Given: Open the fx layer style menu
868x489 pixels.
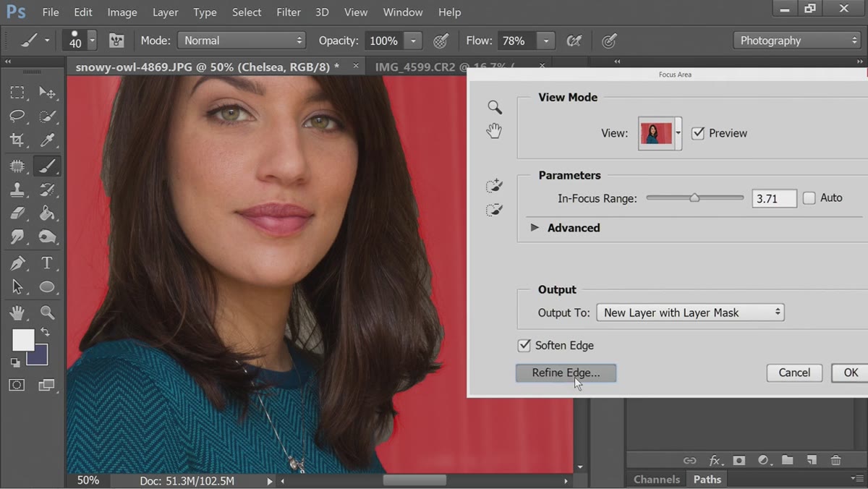Looking at the screenshot, I should coord(715,460).
